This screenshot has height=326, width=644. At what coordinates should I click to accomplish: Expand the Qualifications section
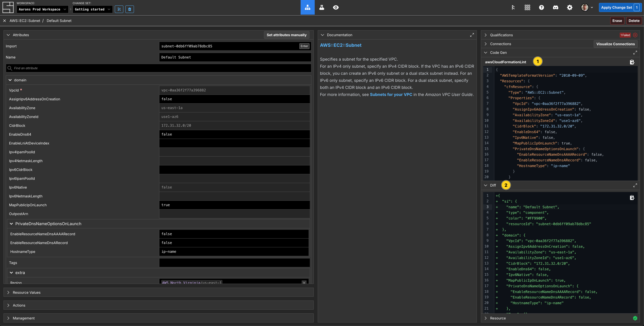[x=486, y=35]
